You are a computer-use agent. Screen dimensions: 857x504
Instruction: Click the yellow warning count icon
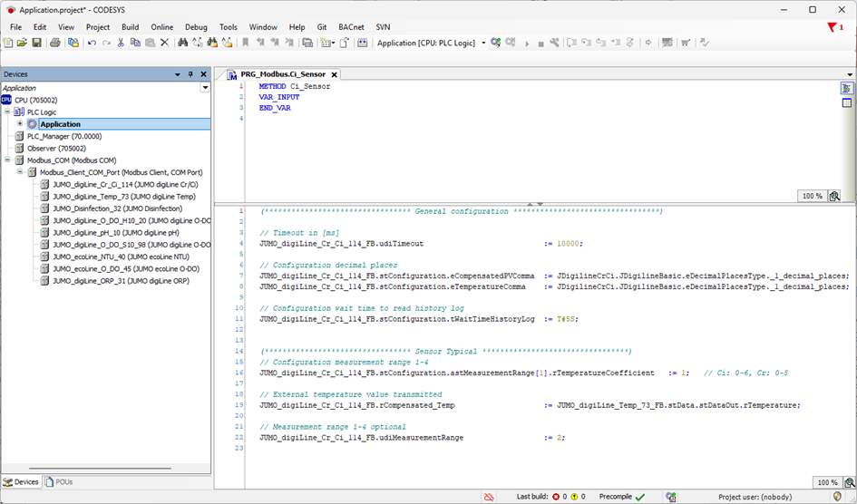point(574,497)
